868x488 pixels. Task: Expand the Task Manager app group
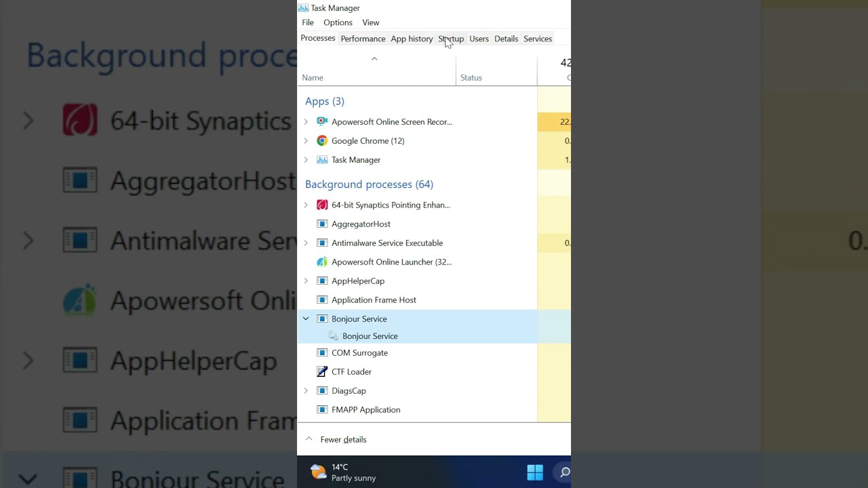306,160
